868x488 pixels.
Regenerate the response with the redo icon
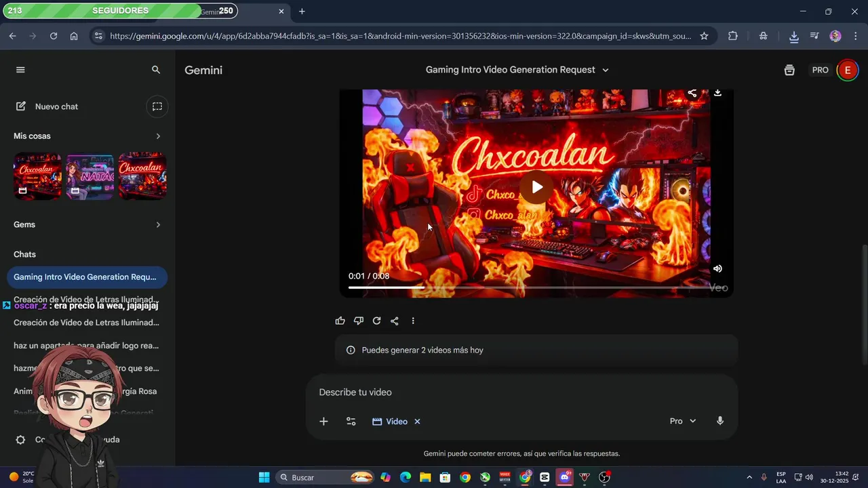[x=376, y=321]
